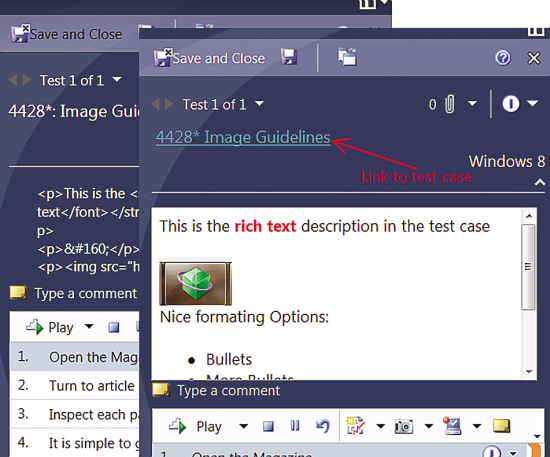Click description scrollbar up arrow
The height and width of the screenshot is (457, 550).
[x=529, y=216]
